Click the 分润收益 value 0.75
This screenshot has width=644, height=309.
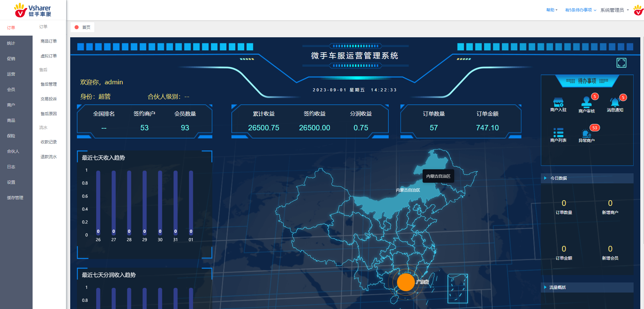tap(361, 128)
